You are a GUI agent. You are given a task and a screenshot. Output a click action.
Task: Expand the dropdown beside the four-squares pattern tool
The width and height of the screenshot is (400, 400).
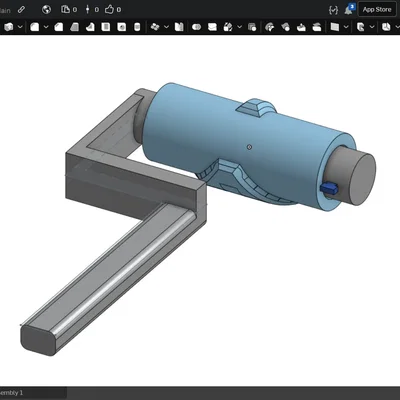click(x=166, y=27)
